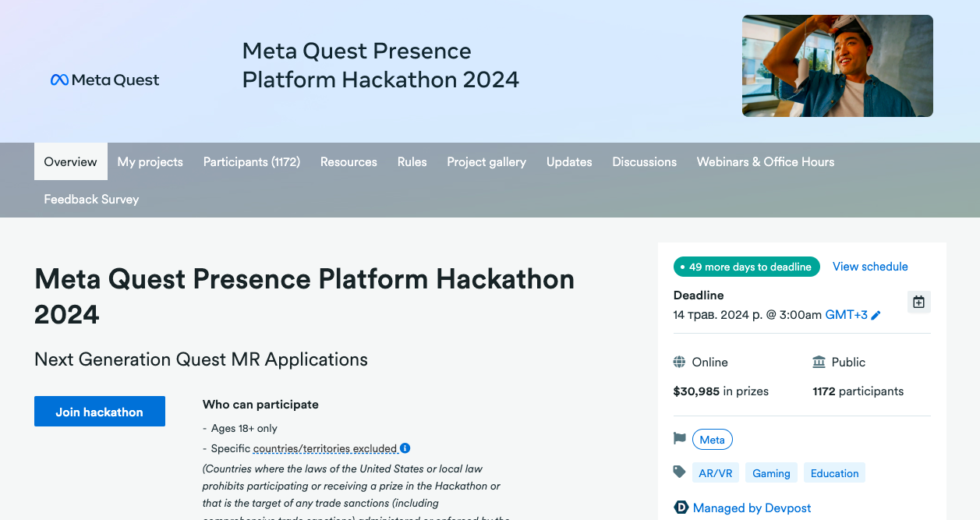Viewport: 980px width, 520px height.
Task: Click the Join hackathon button
Action: click(x=100, y=412)
